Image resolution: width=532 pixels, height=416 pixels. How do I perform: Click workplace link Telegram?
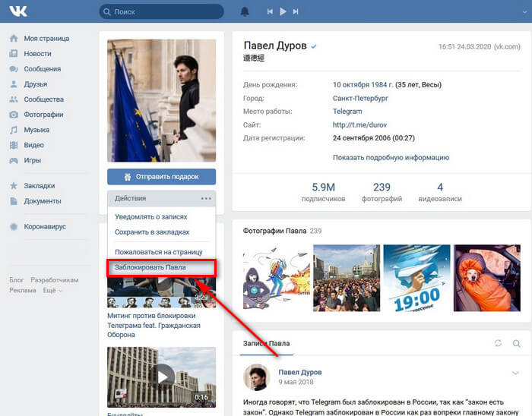point(347,111)
